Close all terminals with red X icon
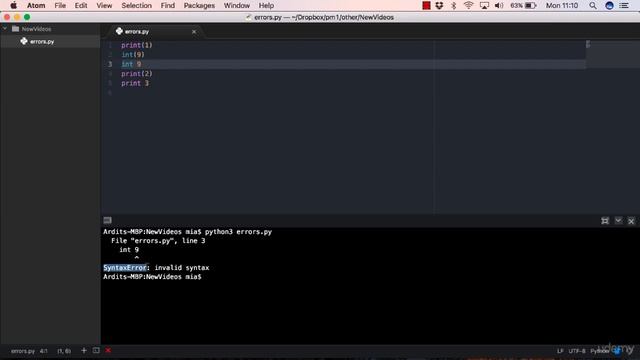The height and width of the screenshot is (360, 640). coord(108,350)
